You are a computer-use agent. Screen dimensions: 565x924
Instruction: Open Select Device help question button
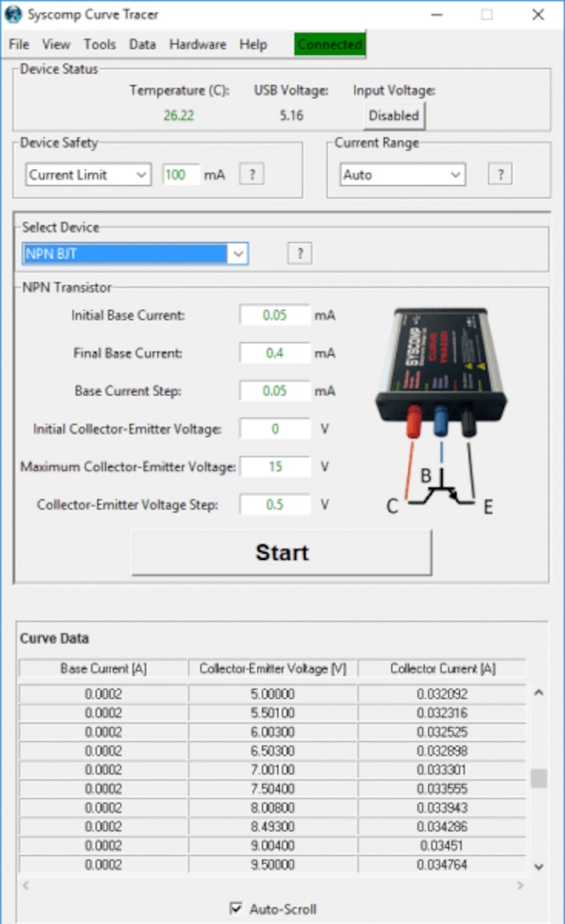[300, 254]
